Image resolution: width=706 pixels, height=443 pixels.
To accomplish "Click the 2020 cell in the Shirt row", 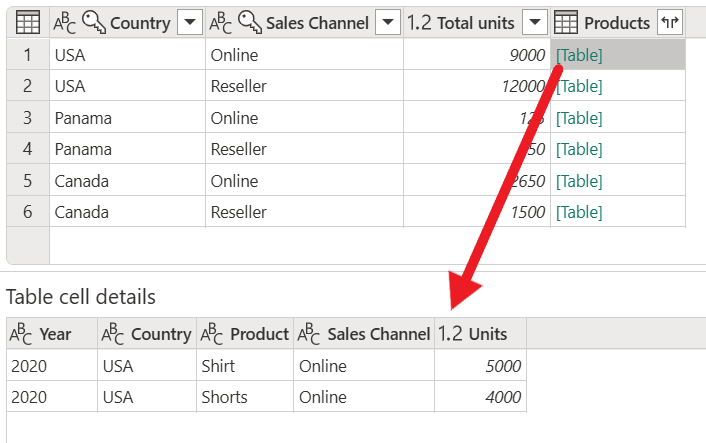I will (x=52, y=366).
